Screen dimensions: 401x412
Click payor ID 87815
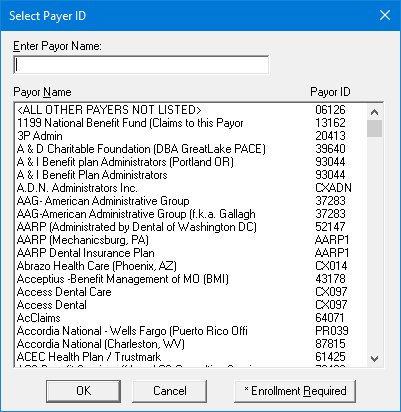click(330, 344)
